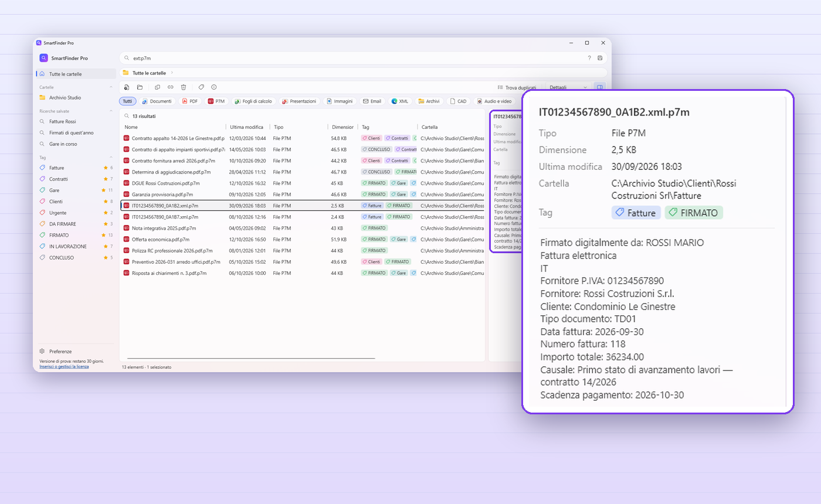This screenshot has width=821, height=504.
Task: Click the Trova duplicati button
Action: tap(517, 87)
